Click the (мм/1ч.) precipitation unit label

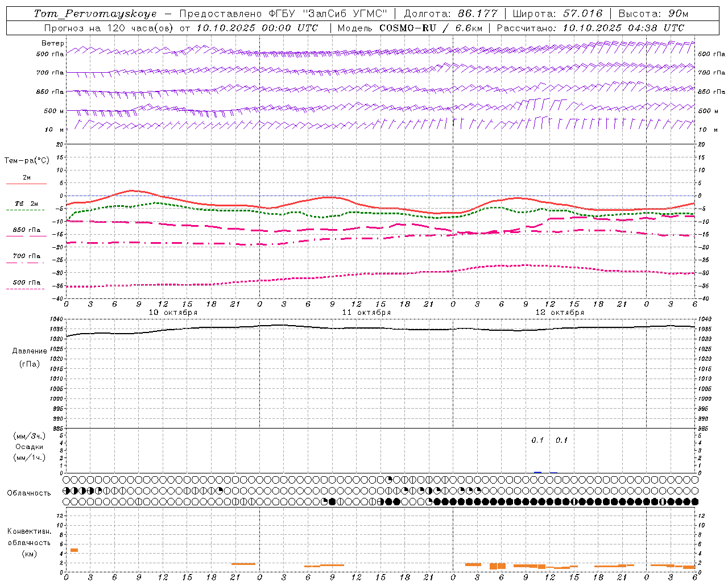(30, 458)
